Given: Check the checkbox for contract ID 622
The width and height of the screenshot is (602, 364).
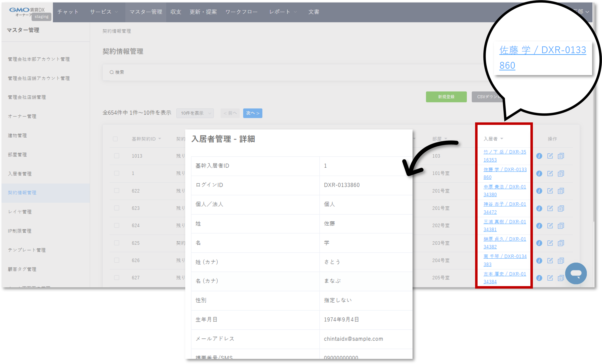Looking at the screenshot, I should [x=116, y=191].
